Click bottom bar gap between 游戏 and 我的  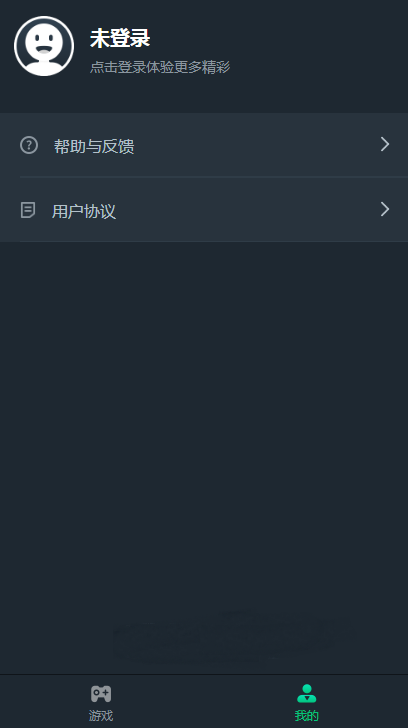click(x=204, y=701)
